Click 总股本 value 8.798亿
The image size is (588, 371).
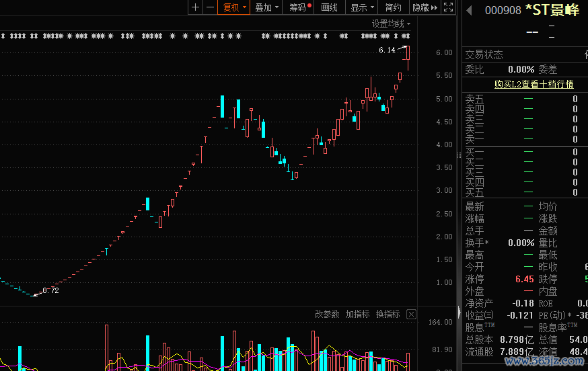[517, 339]
